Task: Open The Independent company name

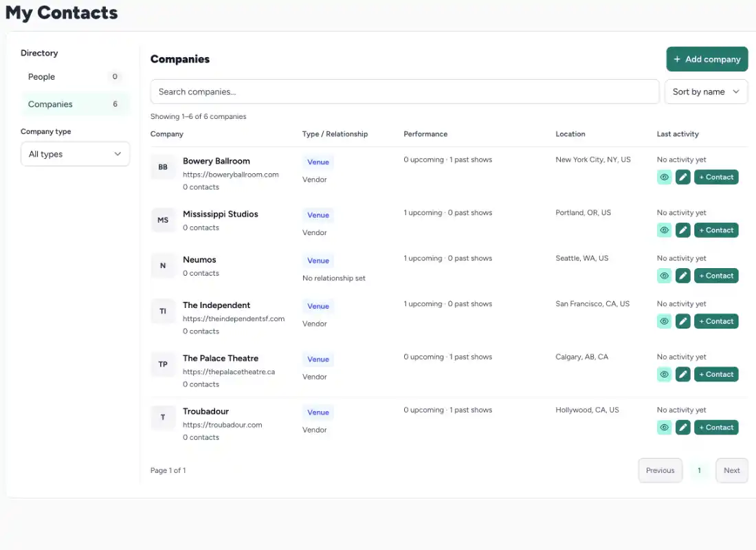Action: click(x=216, y=305)
